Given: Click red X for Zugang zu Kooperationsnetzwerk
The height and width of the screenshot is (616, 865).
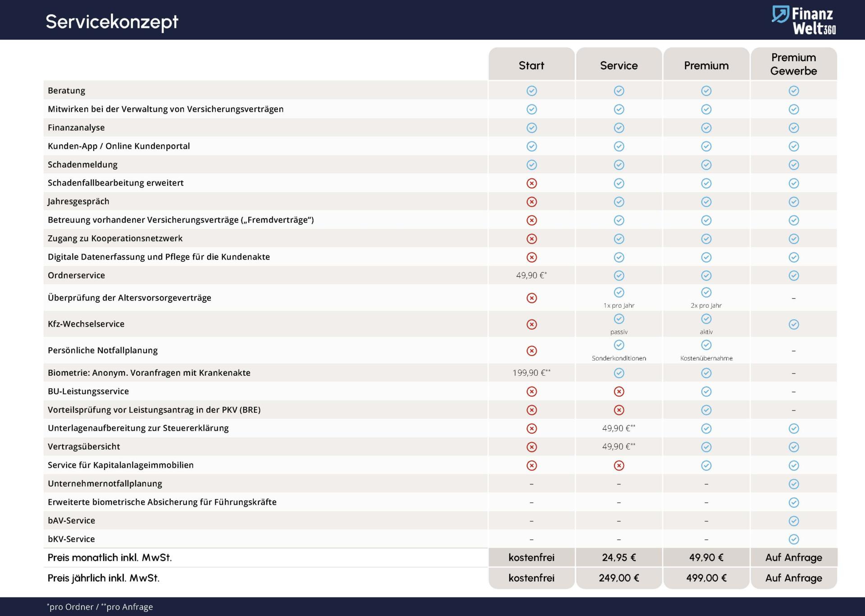Looking at the screenshot, I should click(x=532, y=239).
